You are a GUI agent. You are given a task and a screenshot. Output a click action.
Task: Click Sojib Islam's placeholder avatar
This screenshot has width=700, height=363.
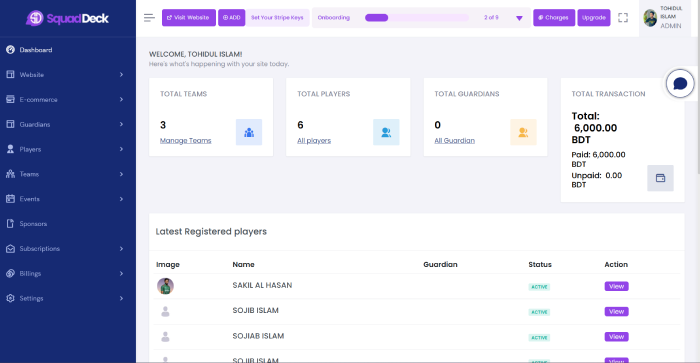[x=165, y=311]
